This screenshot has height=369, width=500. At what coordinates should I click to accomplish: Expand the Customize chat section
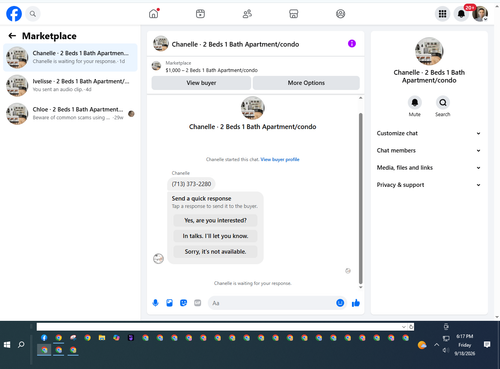point(429,133)
